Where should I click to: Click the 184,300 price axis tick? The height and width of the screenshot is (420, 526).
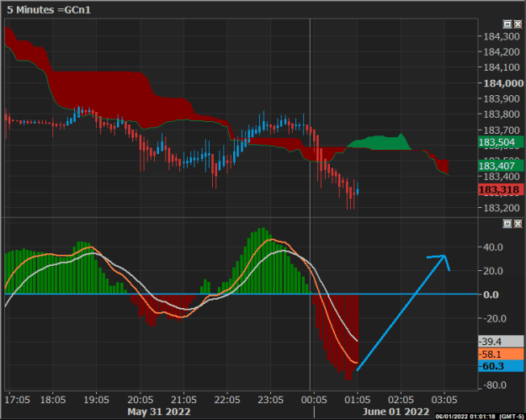pyautogui.click(x=502, y=36)
